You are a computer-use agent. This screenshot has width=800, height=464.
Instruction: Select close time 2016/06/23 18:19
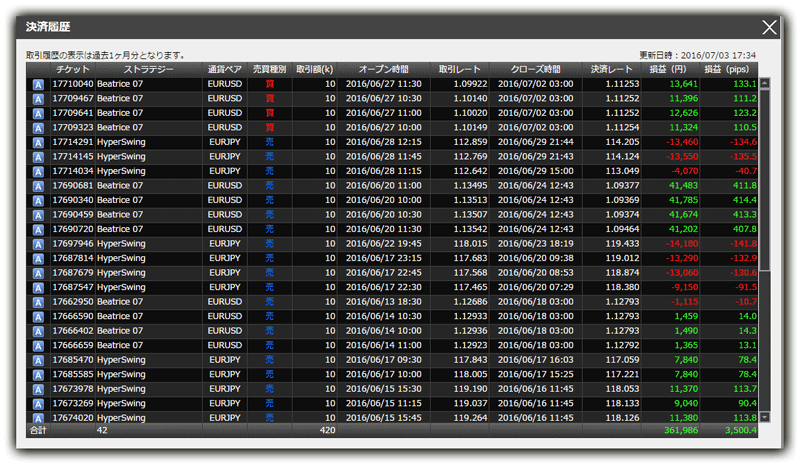[x=536, y=243]
